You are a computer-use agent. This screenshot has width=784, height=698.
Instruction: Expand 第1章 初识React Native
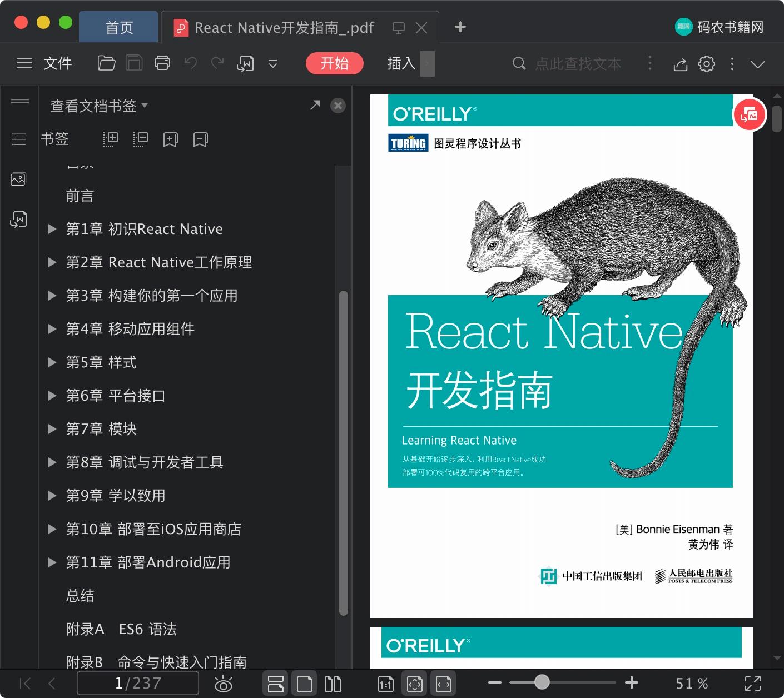click(x=52, y=229)
